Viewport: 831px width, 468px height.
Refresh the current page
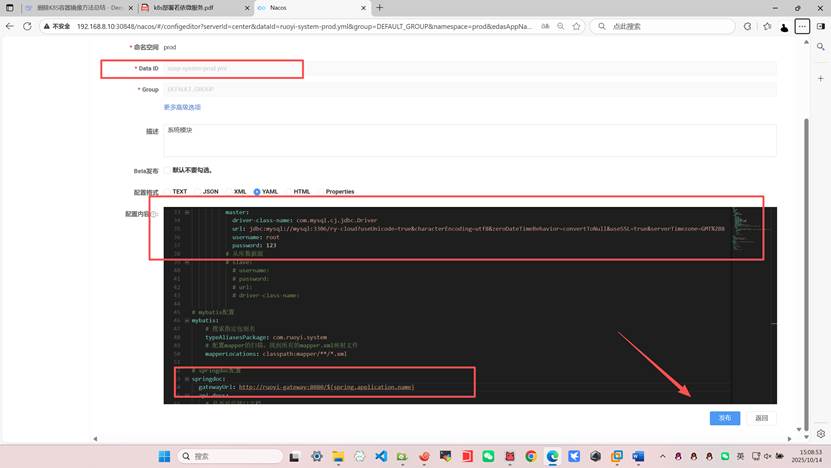point(27,26)
